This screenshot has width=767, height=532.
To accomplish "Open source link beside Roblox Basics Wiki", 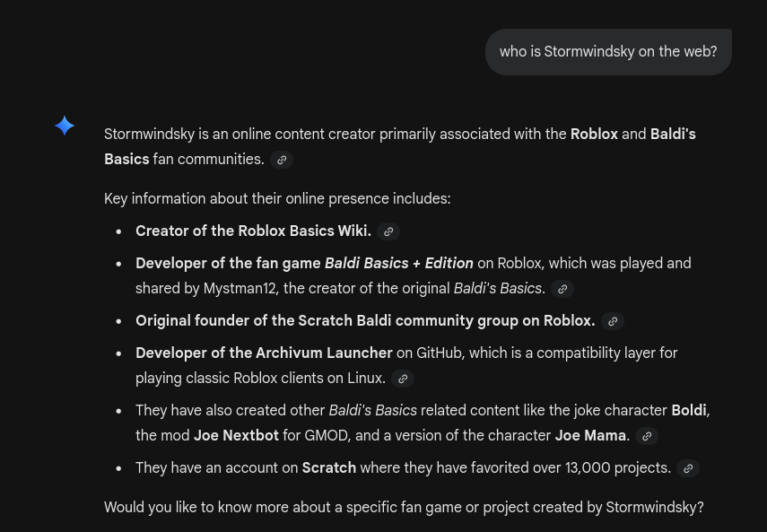I will [x=388, y=231].
